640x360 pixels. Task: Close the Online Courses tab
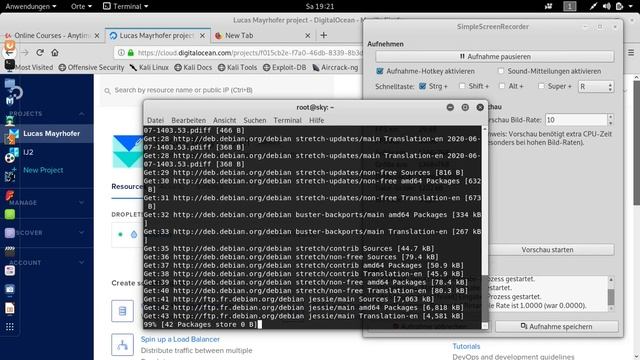pyautogui.click(x=97, y=36)
